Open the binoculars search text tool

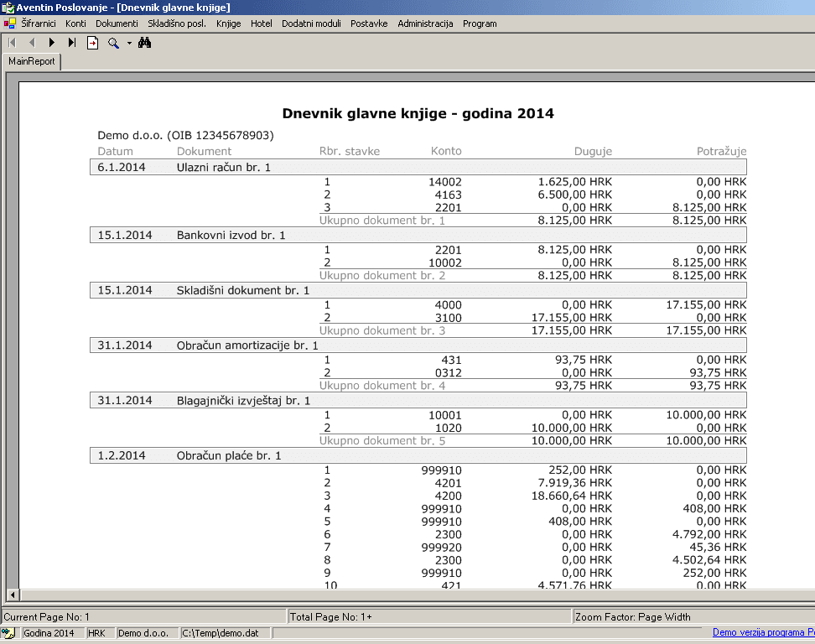tap(144, 42)
